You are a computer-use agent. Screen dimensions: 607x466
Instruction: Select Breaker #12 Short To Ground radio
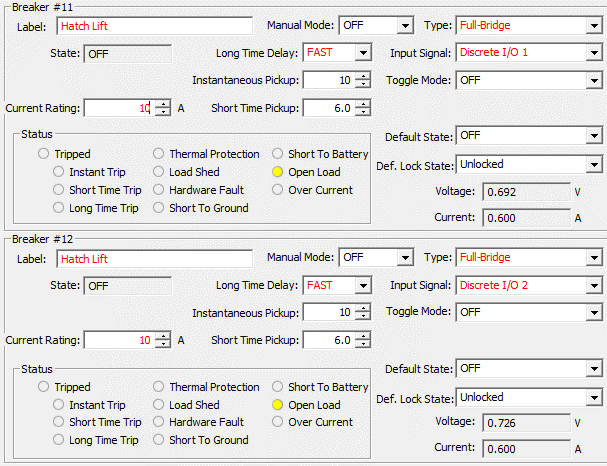pyautogui.click(x=159, y=440)
